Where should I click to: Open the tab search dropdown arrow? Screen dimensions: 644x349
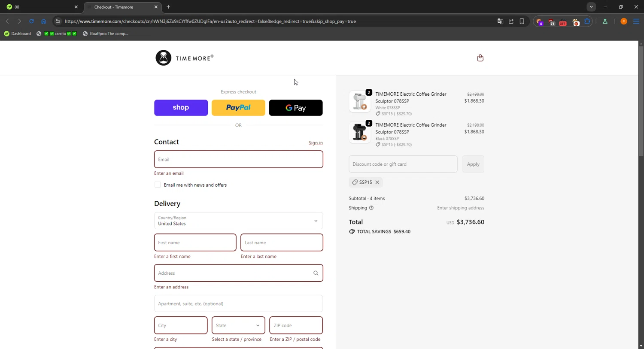click(591, 7)
